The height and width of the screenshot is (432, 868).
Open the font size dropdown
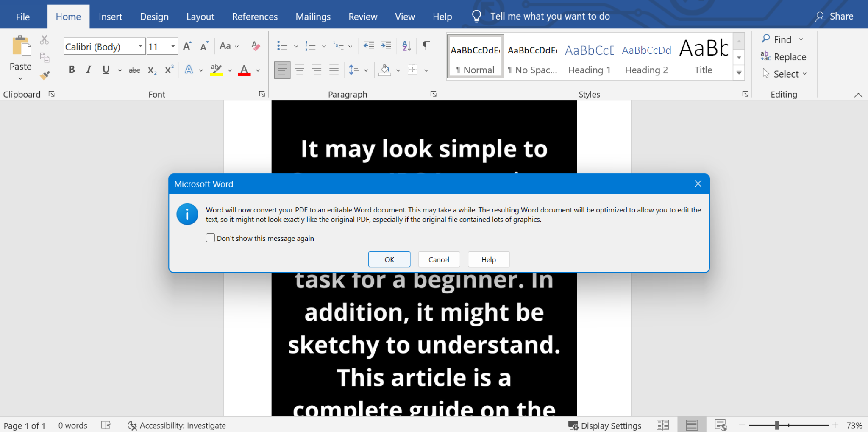[173, 46]
